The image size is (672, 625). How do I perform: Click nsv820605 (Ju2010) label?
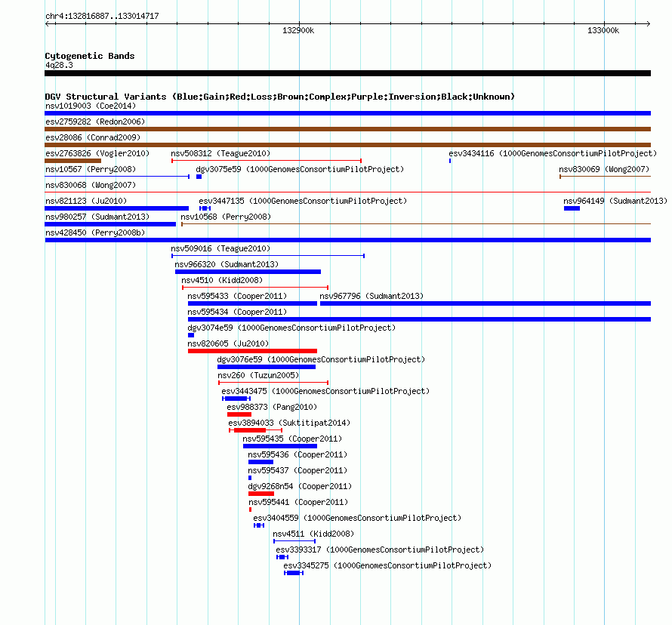228,343
